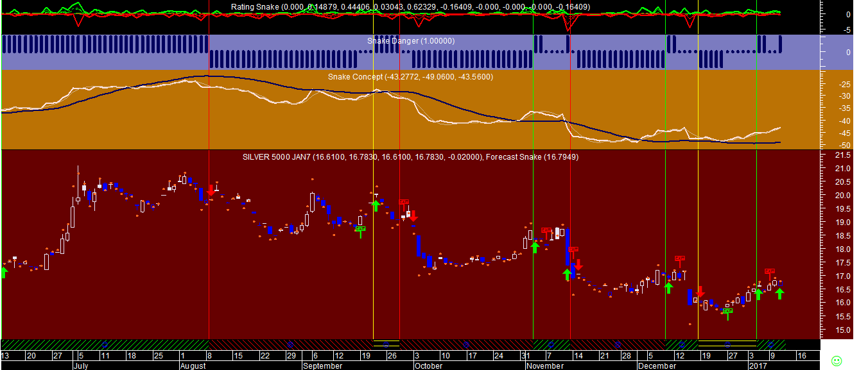Click the August month label
868x370 pixels.
coord(193,366)
